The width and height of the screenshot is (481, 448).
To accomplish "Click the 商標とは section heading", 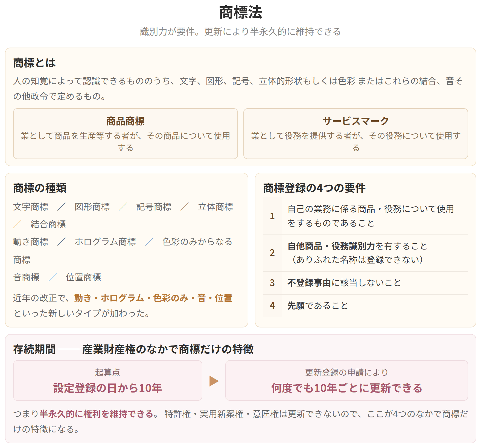I will [34, 63].
